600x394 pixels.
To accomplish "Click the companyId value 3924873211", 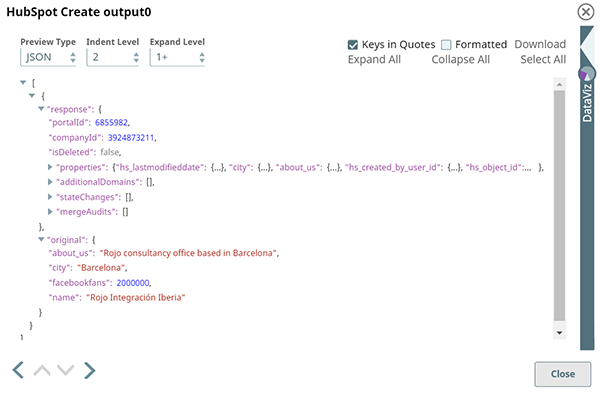I will (x=131, y=137).
